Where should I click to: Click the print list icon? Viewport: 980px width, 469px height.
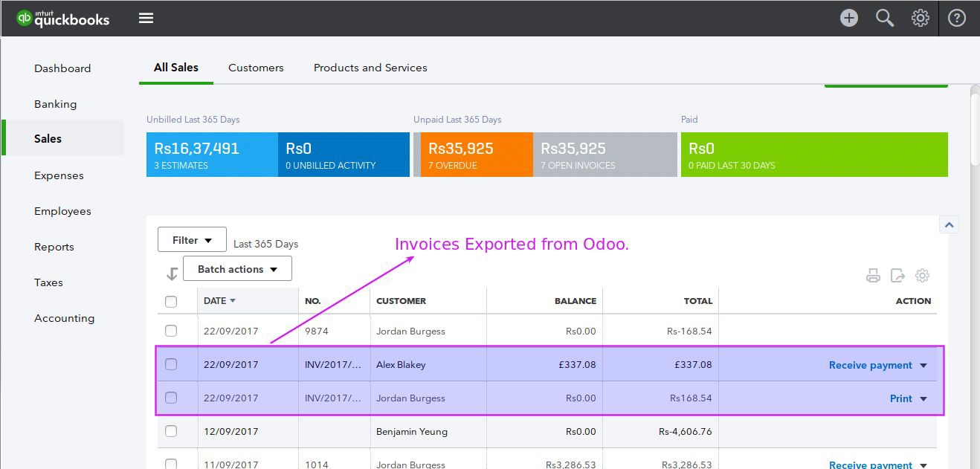873,276
